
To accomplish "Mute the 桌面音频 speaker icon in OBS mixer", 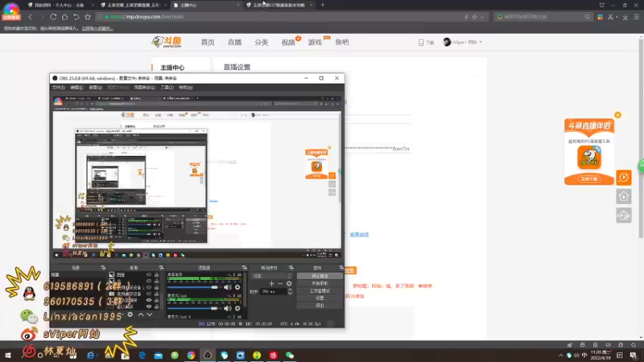I will [x=228, y=287].
